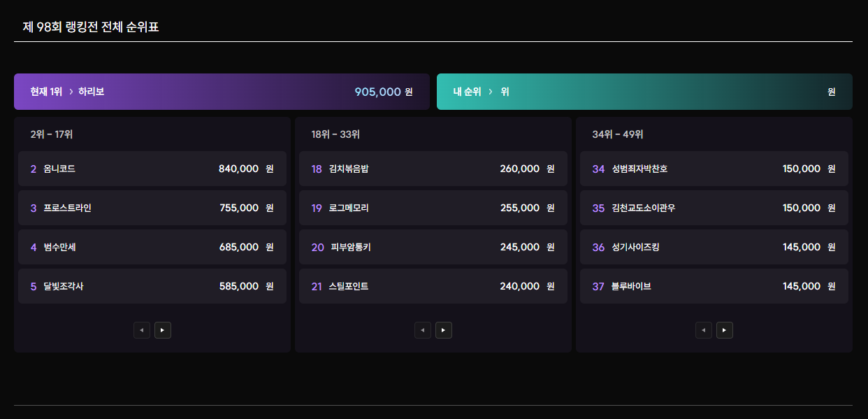Image resolution: width=868 pixels, height=419 pixels.
Task: Select rank 35 김천교도소이관우 row
Action: [714, 208]
